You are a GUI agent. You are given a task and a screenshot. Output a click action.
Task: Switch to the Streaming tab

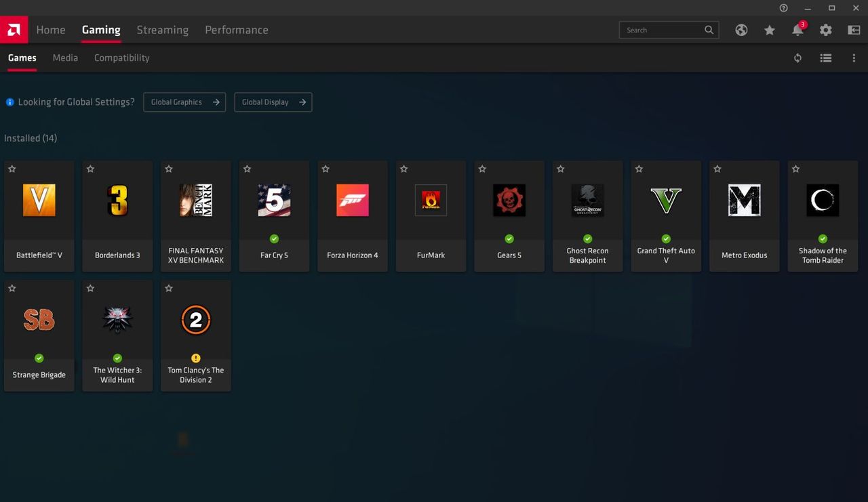pos(163,30)
